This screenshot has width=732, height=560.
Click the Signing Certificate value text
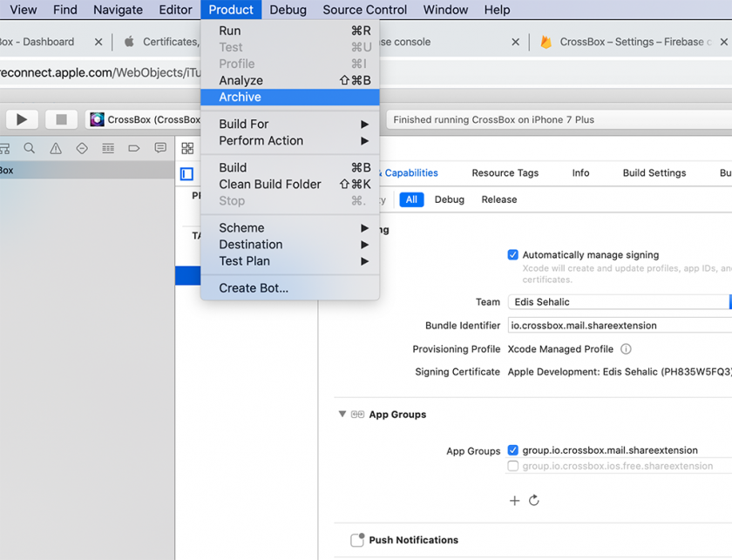[x=620, y=372]
